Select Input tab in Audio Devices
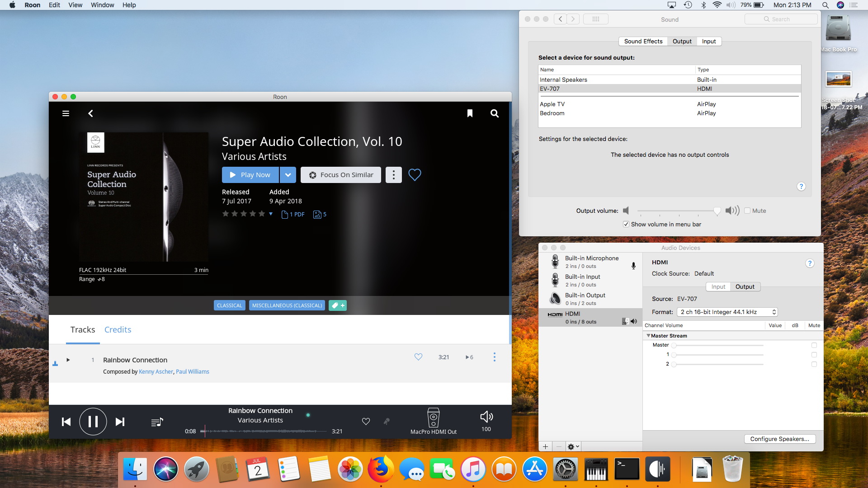Viewport: 868px width, 488px height. (x=718, y=286)
